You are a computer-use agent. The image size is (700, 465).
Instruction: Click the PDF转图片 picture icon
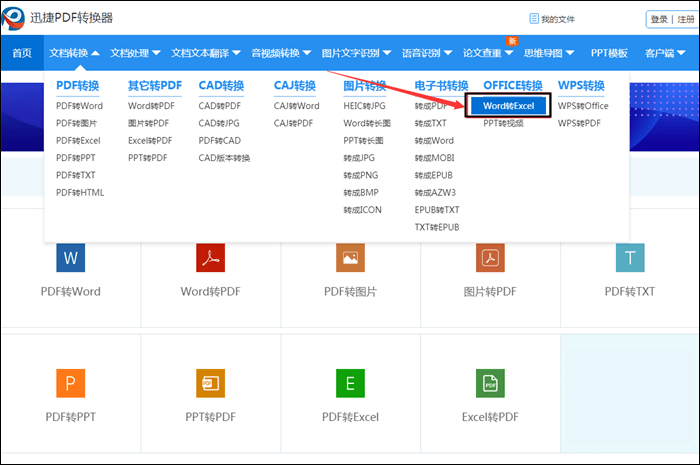point(350,258)
